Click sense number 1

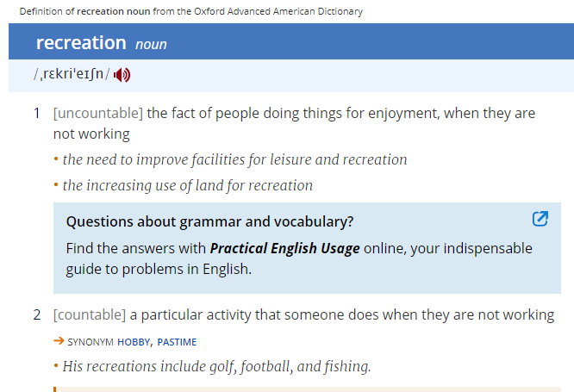[x=36, y=114]
